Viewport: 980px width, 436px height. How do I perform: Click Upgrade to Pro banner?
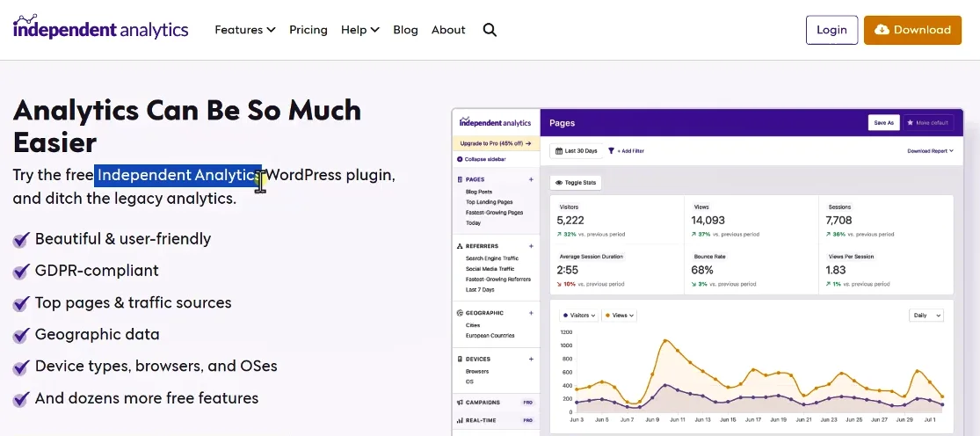point(496,143)
